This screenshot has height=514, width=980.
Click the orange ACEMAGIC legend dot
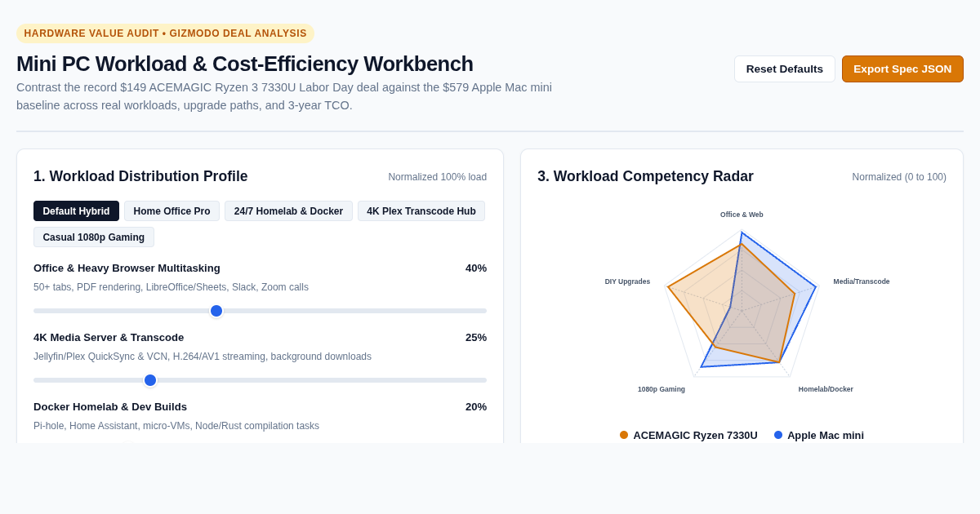[x=624, y=435]
